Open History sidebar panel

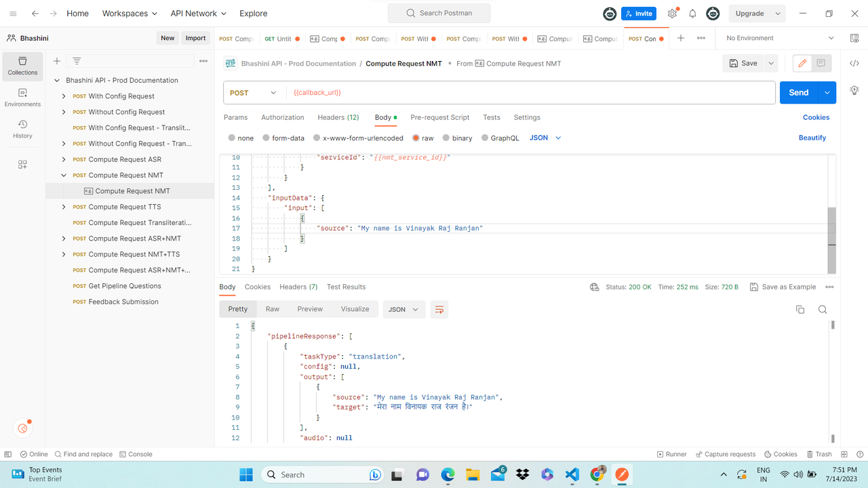pyautogui.click(x=22, y=129)
